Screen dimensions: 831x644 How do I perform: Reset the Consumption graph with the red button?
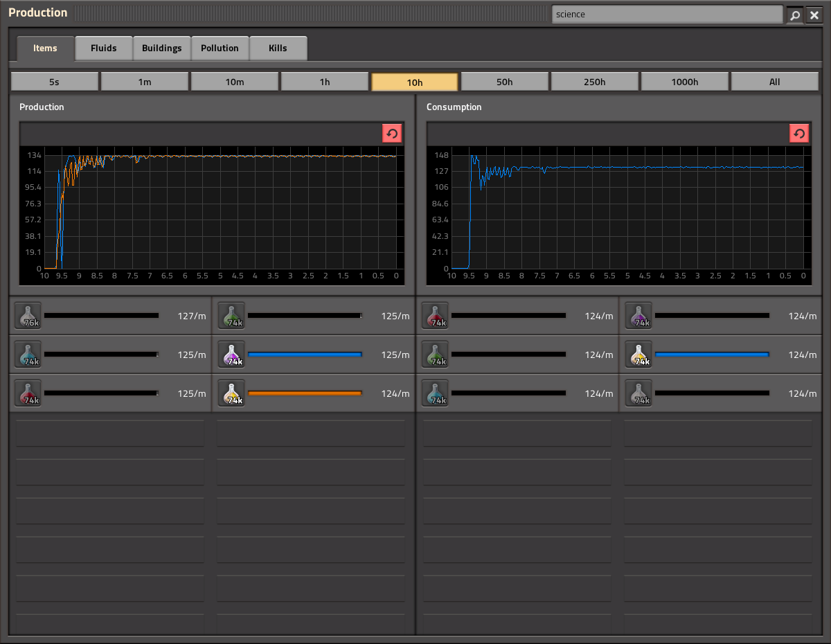[799, 134]
